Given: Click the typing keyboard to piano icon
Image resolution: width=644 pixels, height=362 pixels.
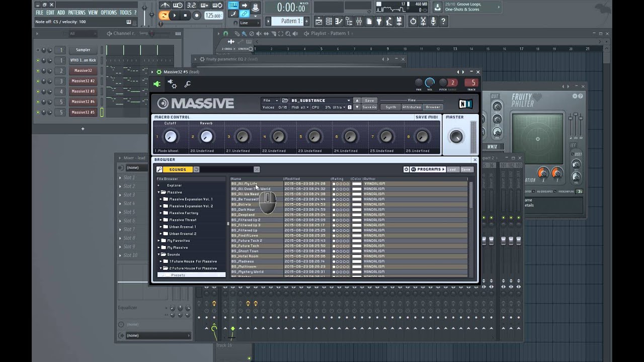Looking at the screenshot, I should tap(233, 5).
